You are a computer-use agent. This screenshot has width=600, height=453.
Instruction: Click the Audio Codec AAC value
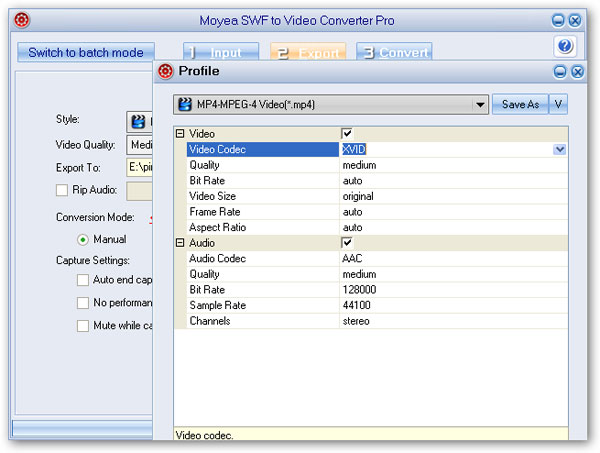click(352, 259)
